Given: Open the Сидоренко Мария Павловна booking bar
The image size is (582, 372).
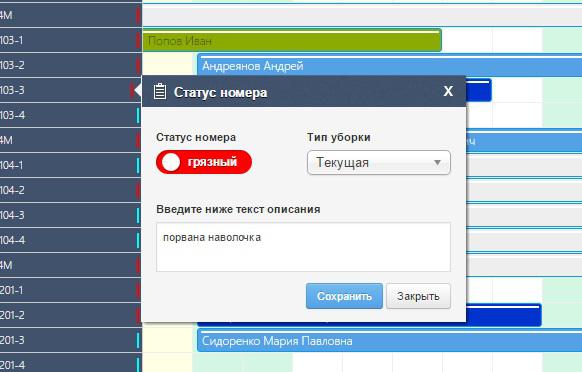Looking at the screenshot, I should tap(390, 340).
